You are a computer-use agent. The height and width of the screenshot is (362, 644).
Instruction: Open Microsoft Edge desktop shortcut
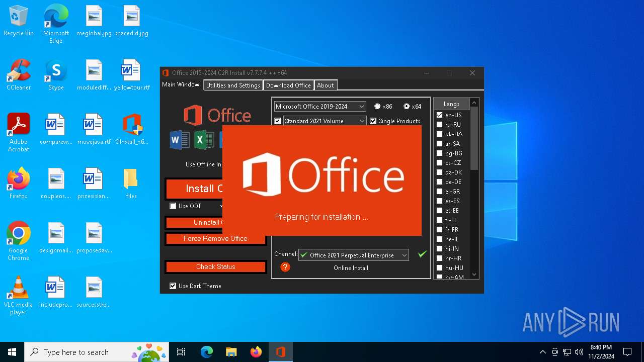56,24
